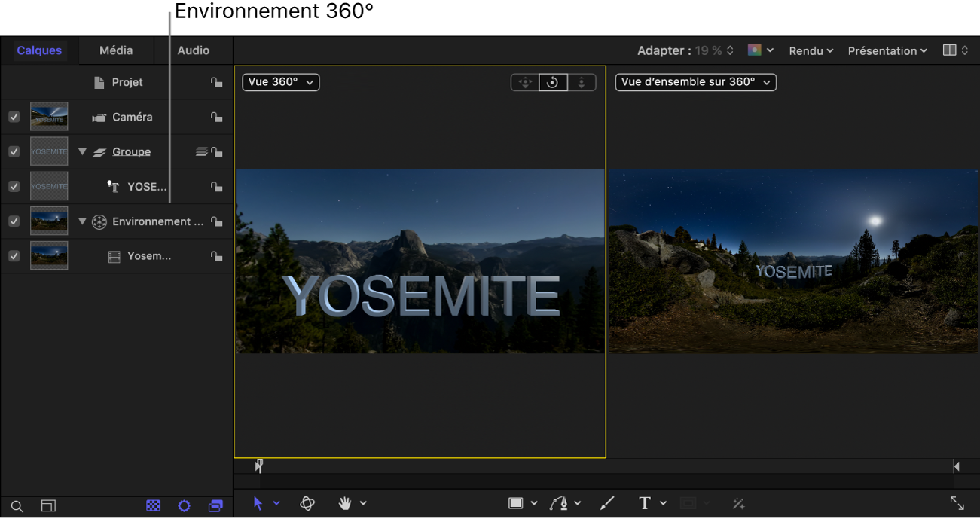
Task: Switch to the Média tab
Action: click(x=115, y=50)
